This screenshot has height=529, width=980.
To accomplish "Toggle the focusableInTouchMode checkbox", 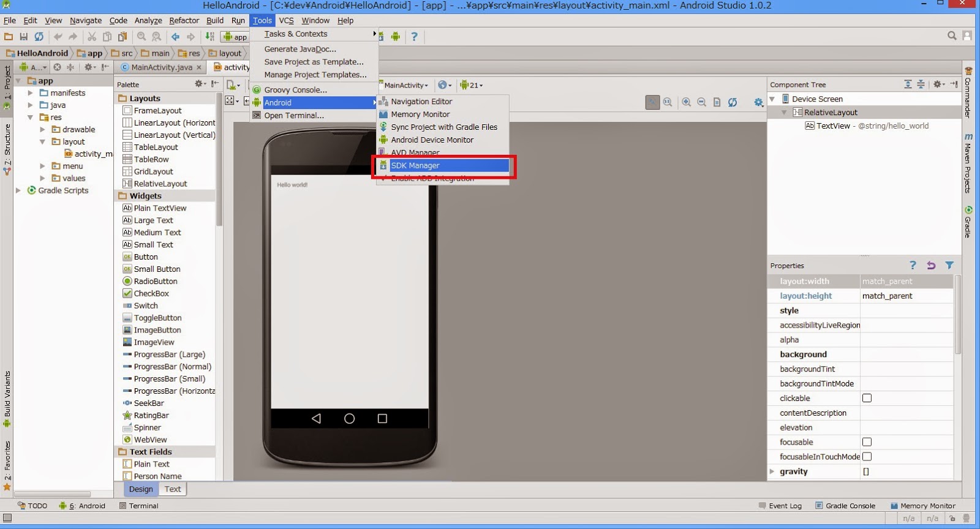I will click(x=867, y=457).
